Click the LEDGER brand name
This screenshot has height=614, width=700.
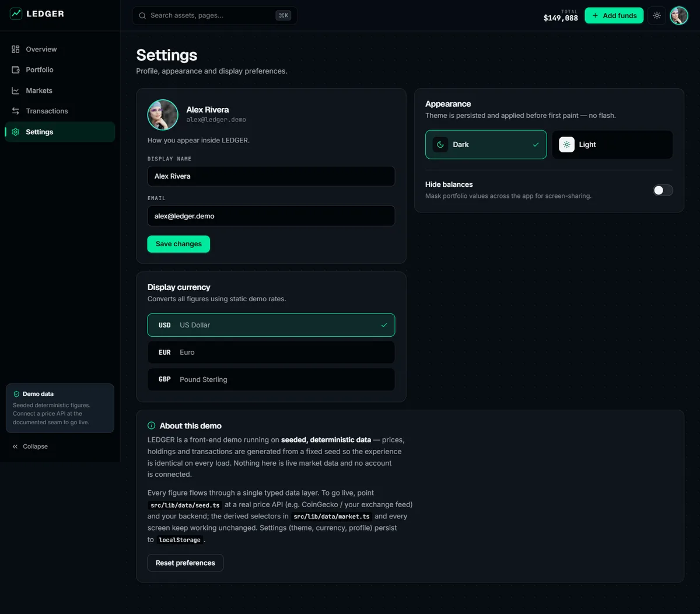coord(45,13)
